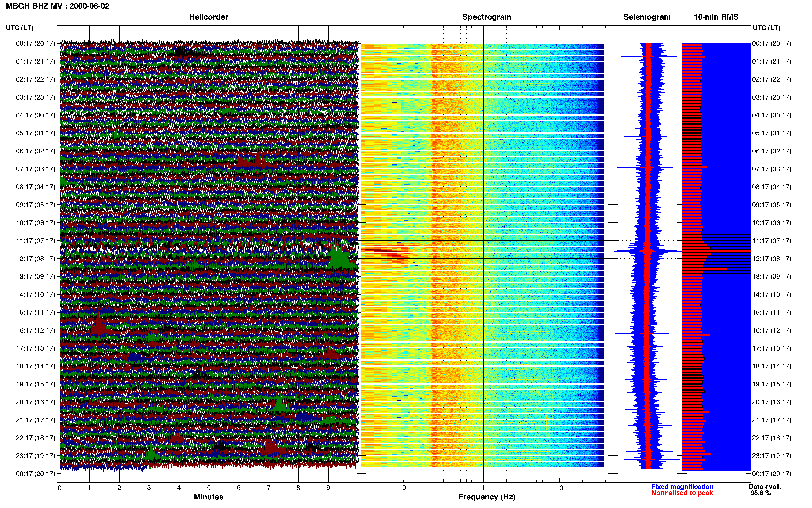Click left time label '17:17 (13:17)'
Screen dimensions: 812x508
[x=36, y=348]
